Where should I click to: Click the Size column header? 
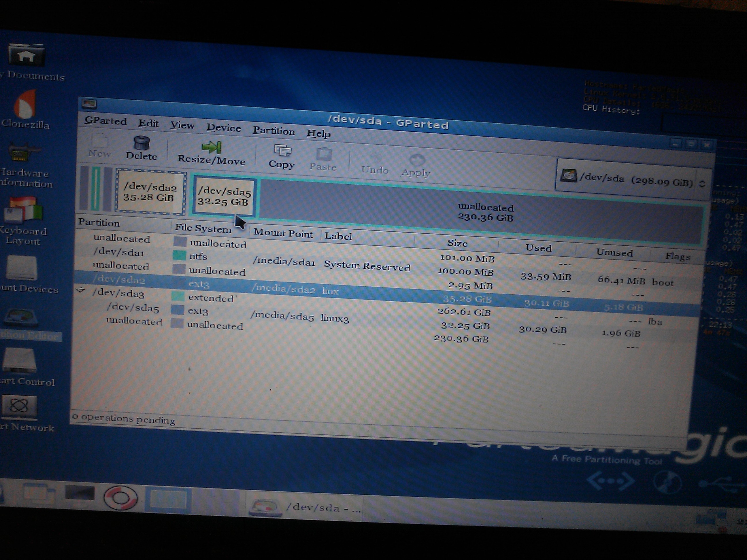point(457,243)
